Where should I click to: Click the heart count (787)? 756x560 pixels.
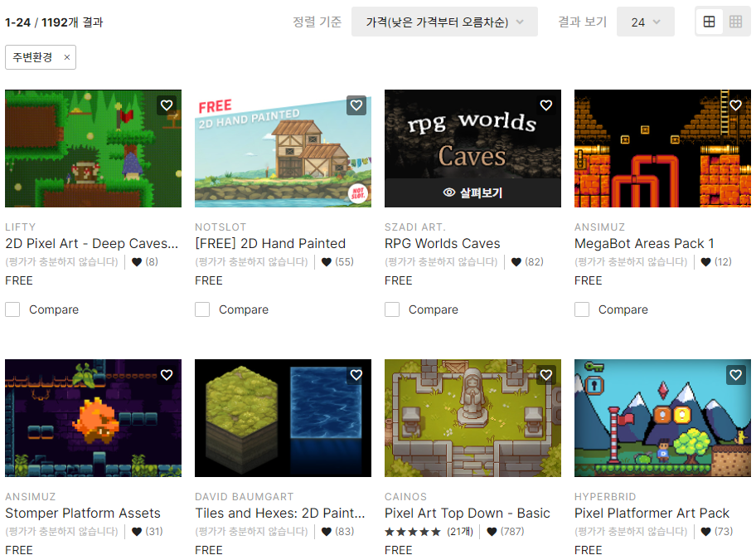pyautogui.click(x=506, y=532)
